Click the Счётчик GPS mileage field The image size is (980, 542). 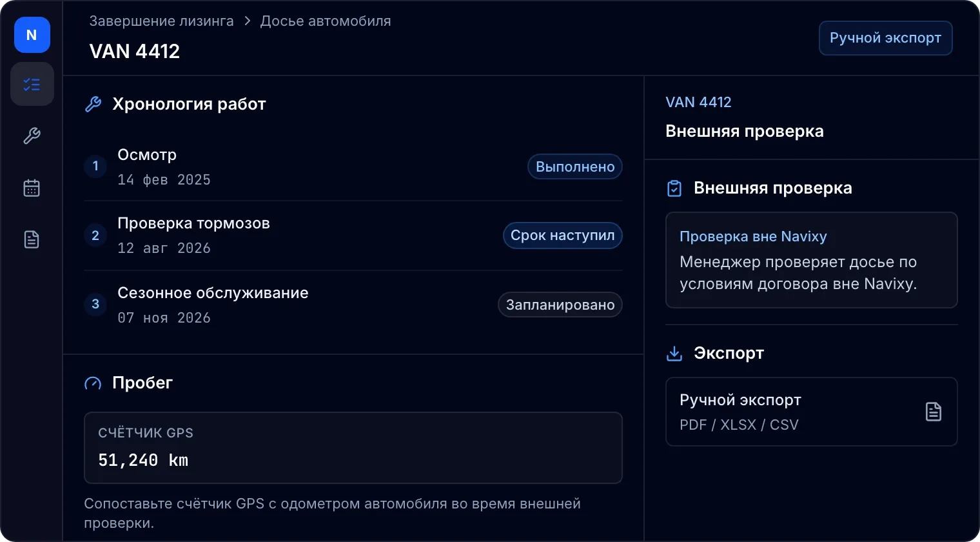[x=353, y=448]
